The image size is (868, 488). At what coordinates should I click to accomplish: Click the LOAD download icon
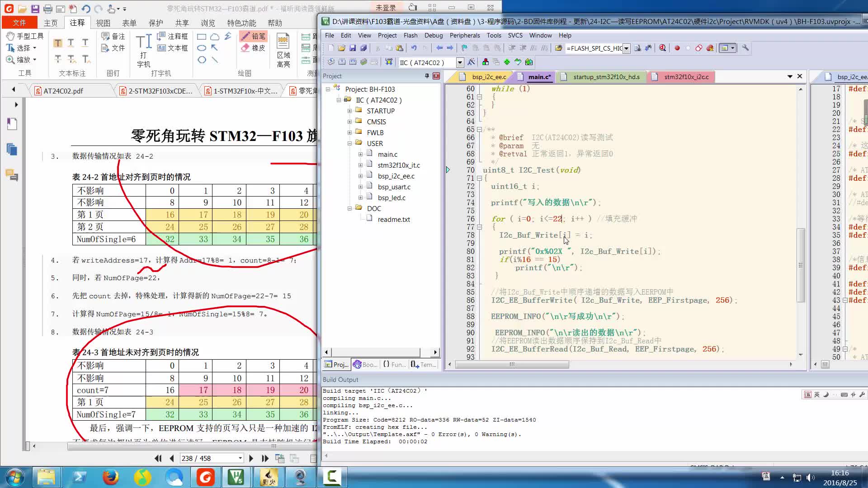click(x=389, y=62)
